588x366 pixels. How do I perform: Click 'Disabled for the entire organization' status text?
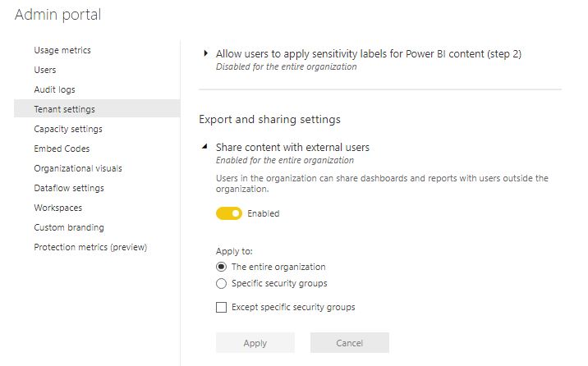(286, 66)
